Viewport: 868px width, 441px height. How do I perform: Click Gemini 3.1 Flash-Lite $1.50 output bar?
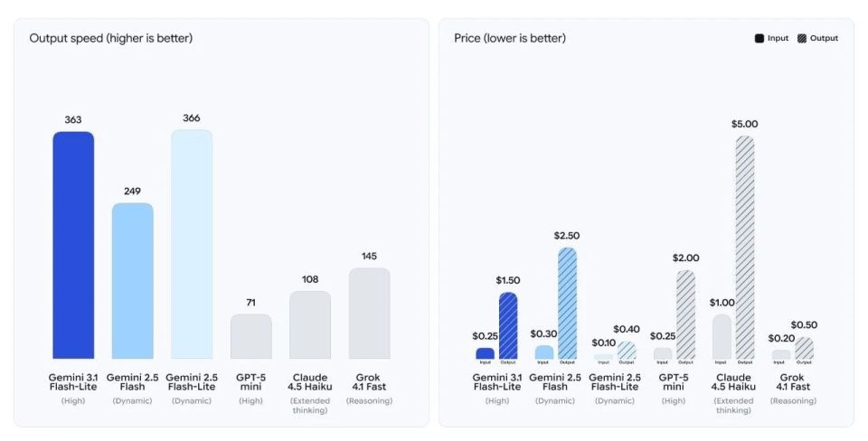[508, 325]
